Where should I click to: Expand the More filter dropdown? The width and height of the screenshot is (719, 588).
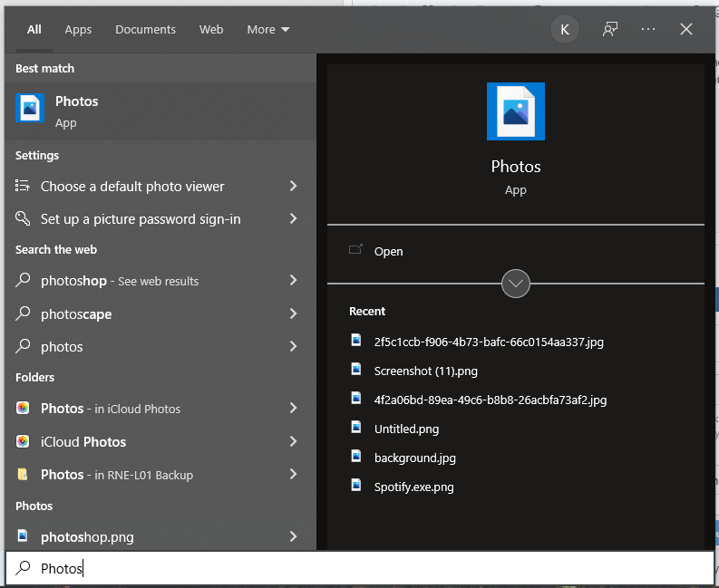click(x=268, y=29)
